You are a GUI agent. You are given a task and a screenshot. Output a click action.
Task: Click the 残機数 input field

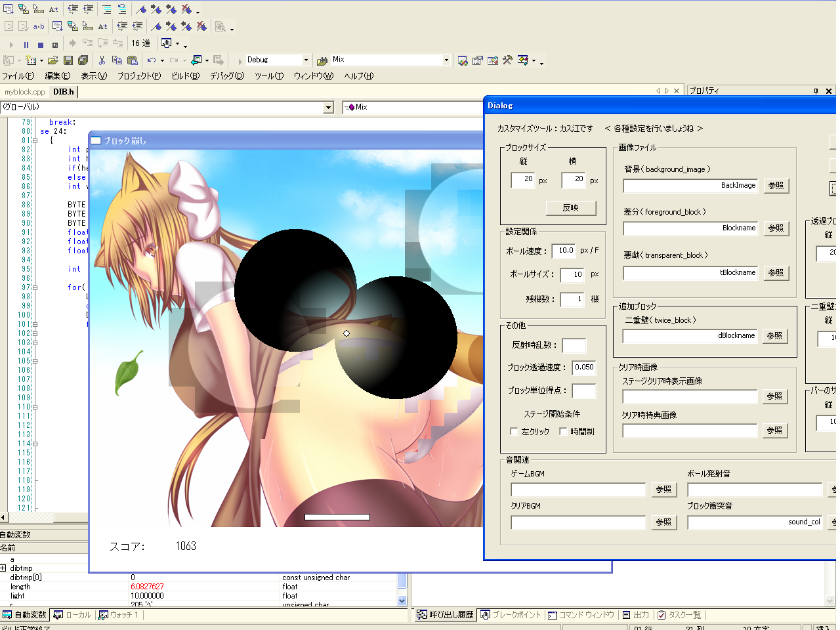572,299
